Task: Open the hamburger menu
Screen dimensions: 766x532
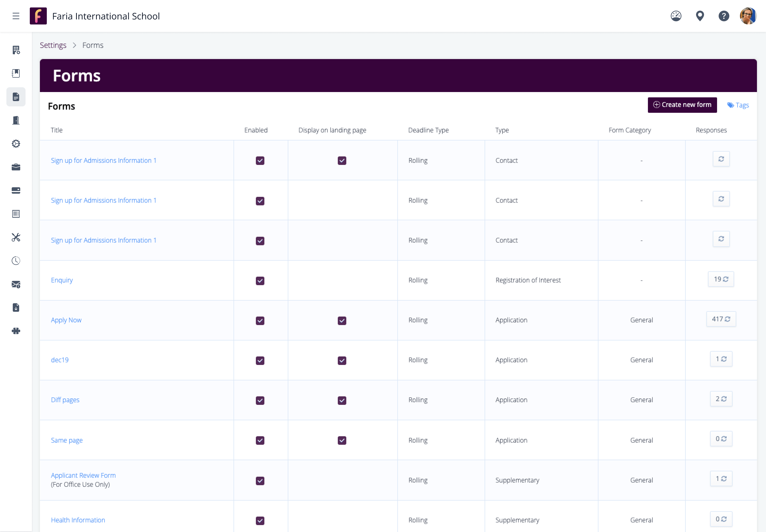Action: (16, 16)
